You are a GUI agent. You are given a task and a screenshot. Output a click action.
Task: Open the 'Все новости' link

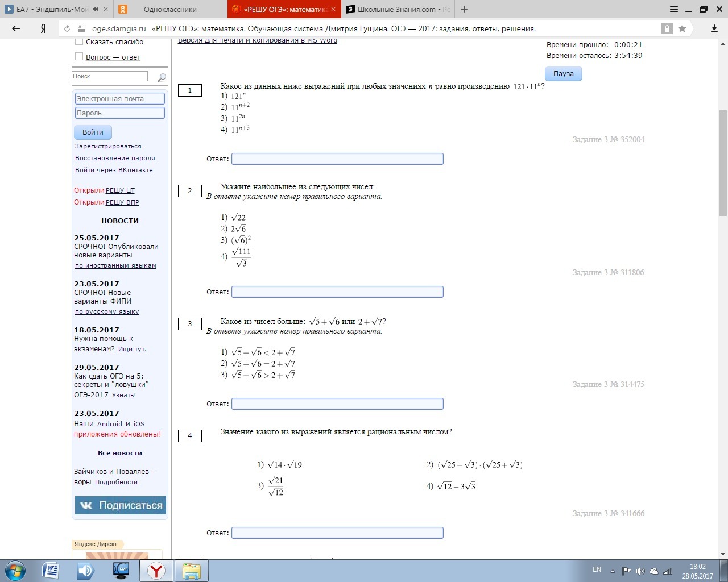(x=120, y=453)
